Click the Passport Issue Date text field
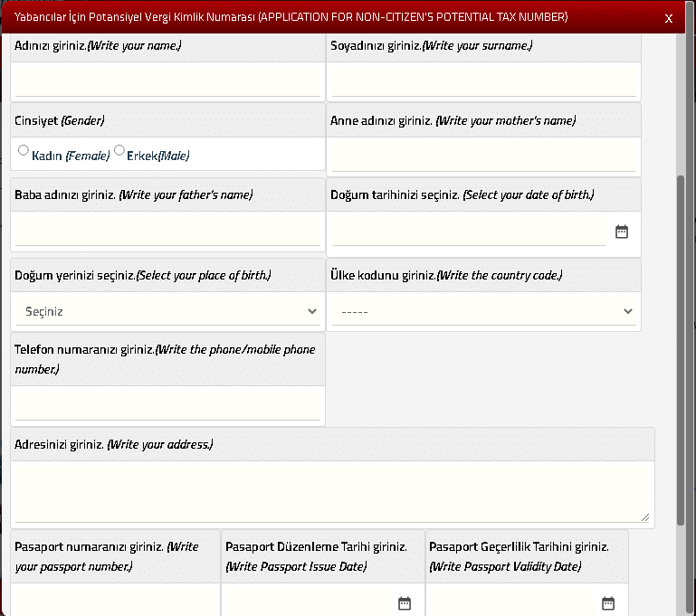The image size is (696, 616). pos(308,602)
